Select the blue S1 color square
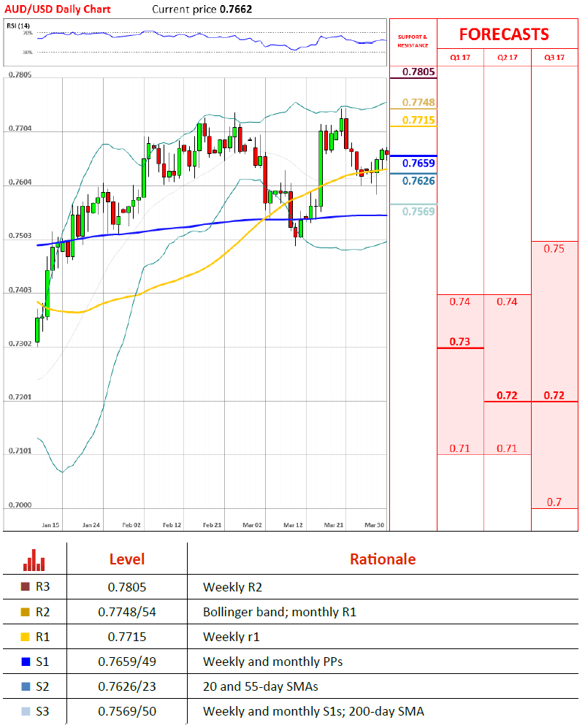Screen dimensions: 585x728 click(27, 662)
